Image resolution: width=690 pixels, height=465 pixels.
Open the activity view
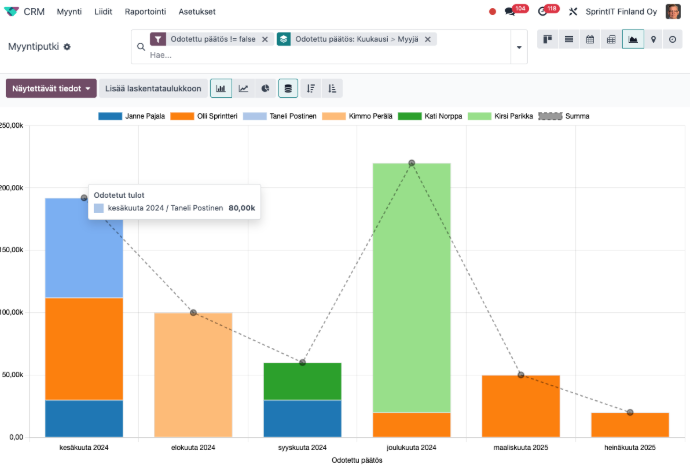[x=674, y=39]
